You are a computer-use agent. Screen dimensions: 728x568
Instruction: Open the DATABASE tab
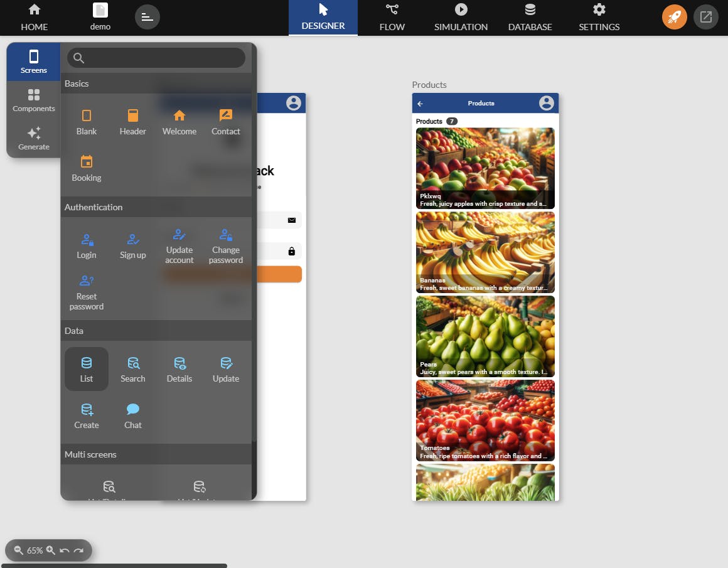point(530,18)
